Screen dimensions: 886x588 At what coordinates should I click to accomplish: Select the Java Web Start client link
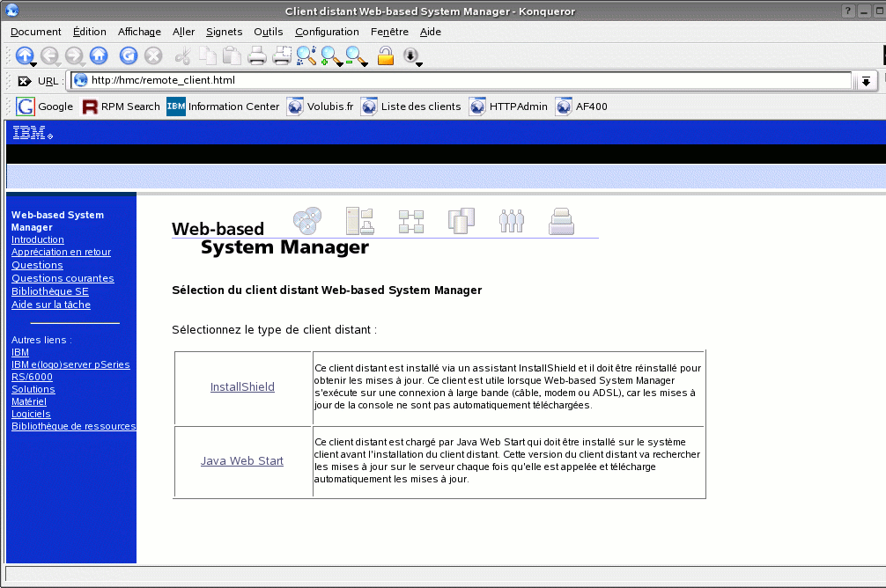point(242,461)
